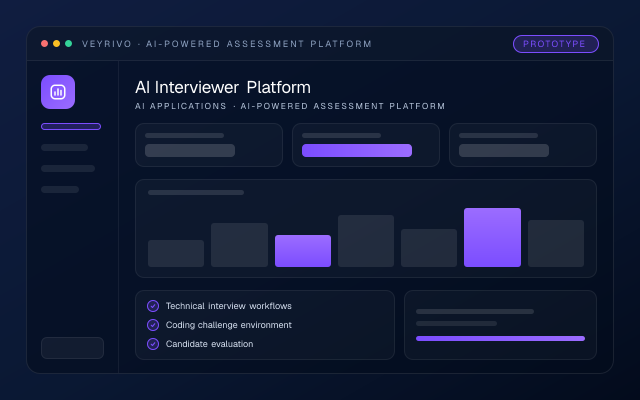Click the AI APPLICATIONS subtitle text

[290, 106]
